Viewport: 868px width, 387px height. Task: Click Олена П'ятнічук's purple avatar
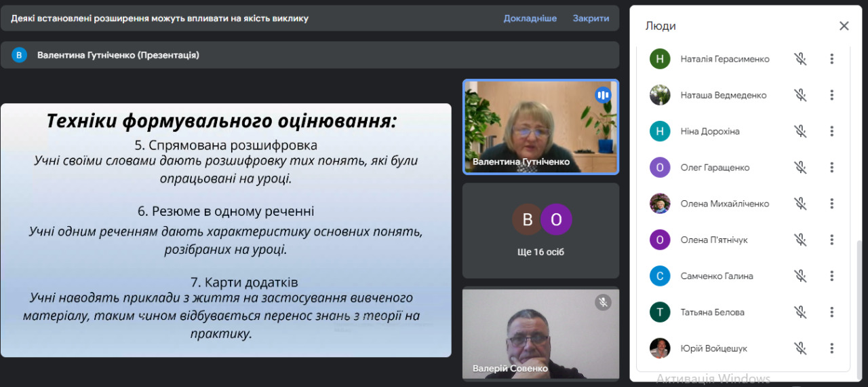click(660, 240)
